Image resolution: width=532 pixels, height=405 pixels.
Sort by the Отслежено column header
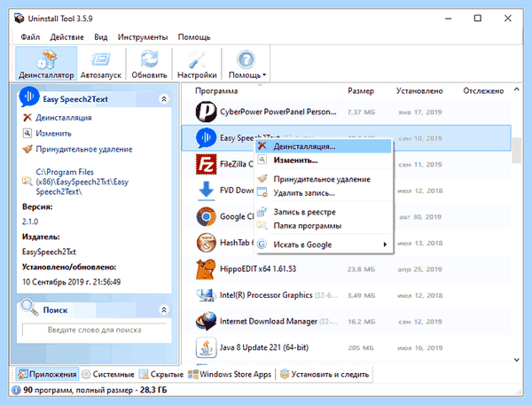[x=483, y=91]
